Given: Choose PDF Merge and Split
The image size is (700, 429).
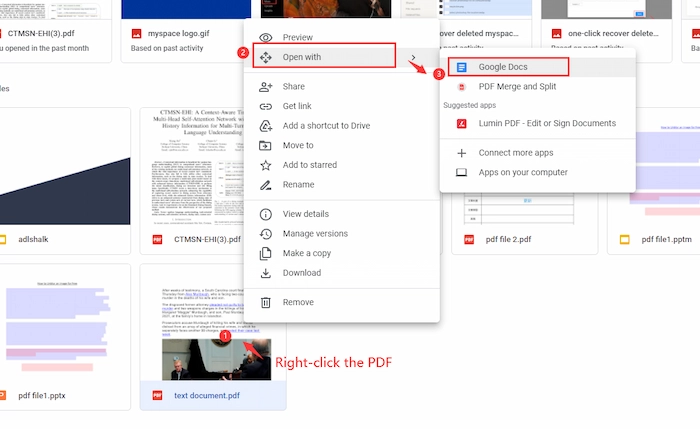Looking at the screenshot, I should (x=538, y=87).
